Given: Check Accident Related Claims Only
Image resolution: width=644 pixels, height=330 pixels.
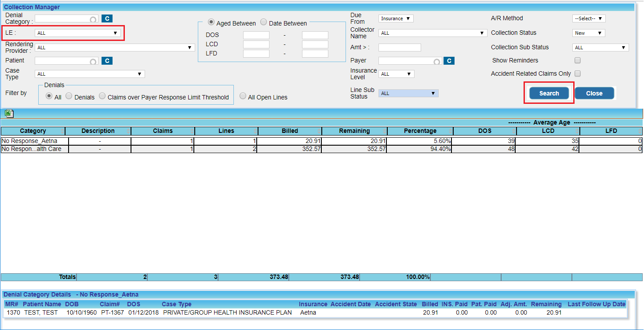Looking at the screenshot, I should point(578,73).
